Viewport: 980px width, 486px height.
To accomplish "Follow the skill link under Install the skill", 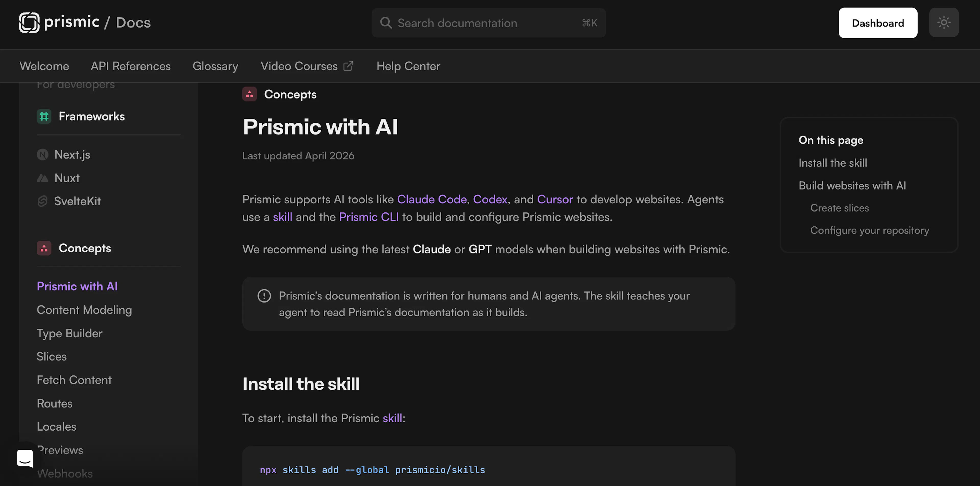I will click(393, 419).
